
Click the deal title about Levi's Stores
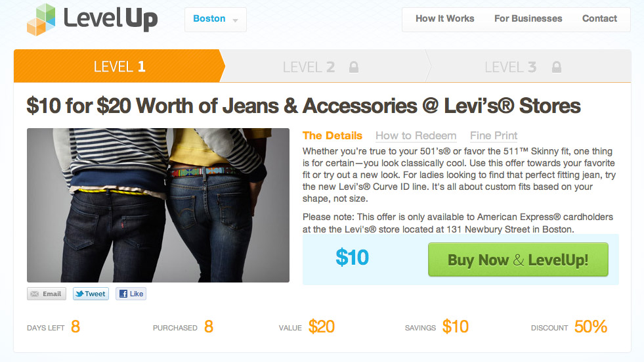(x=303, y=106)
